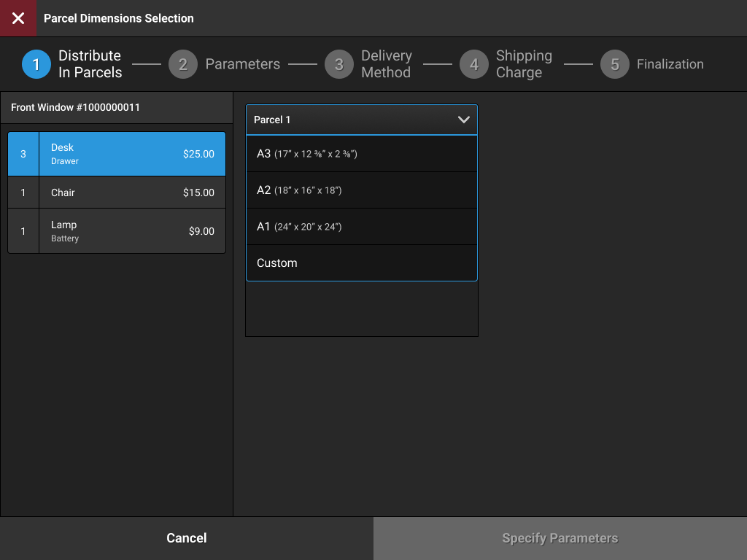Click the Cancel button

186,537
